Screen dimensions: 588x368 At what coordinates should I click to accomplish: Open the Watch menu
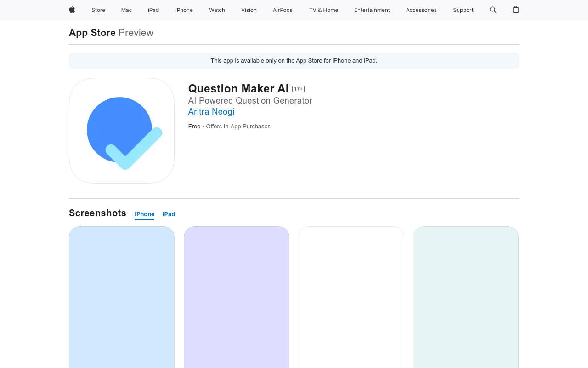click(217, 10)
